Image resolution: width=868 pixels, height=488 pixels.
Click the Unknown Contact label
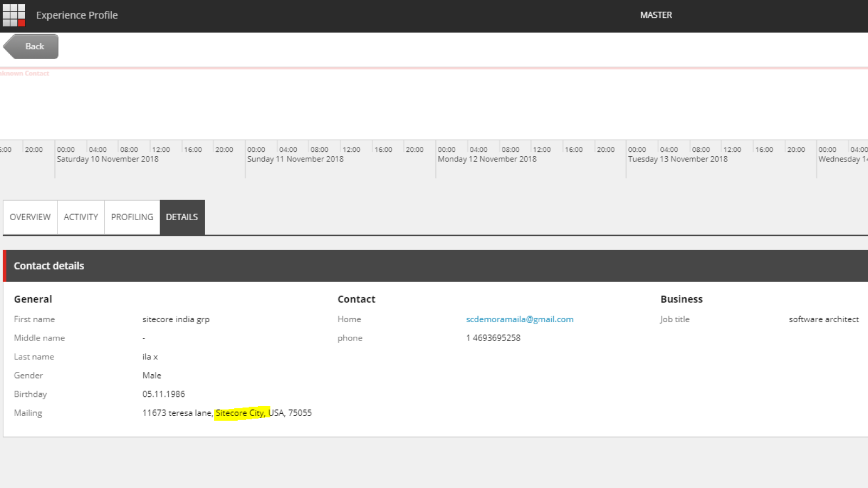[24, 73]
